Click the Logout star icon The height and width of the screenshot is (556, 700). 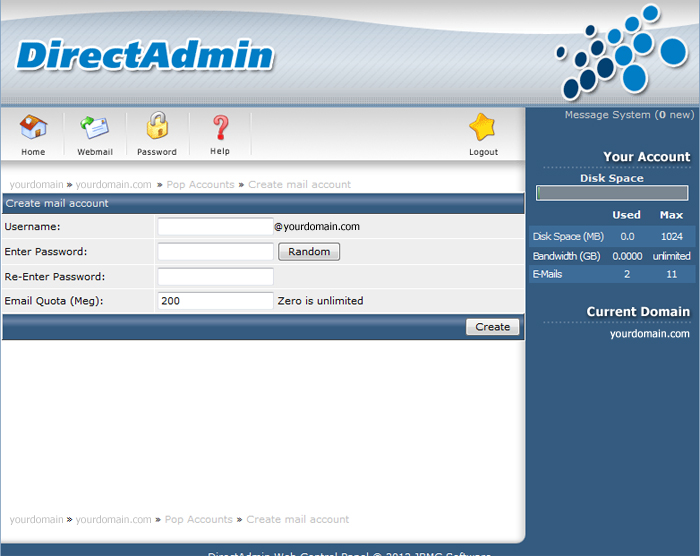[x=483, y=127]
